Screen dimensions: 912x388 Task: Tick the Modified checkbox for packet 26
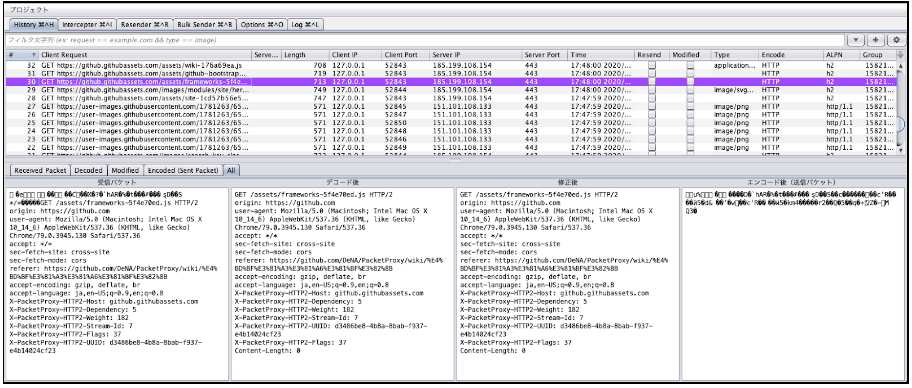tap(690, 115)
